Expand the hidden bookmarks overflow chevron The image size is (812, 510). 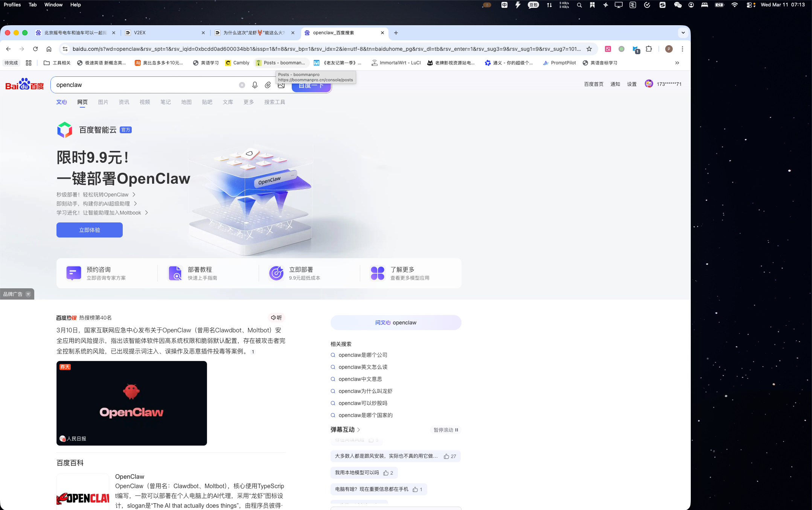click(677, 63)
